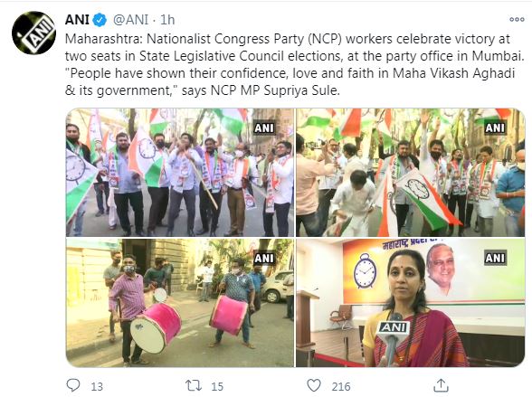View the like count 216

pyautogui.click(x=341, y=386)
